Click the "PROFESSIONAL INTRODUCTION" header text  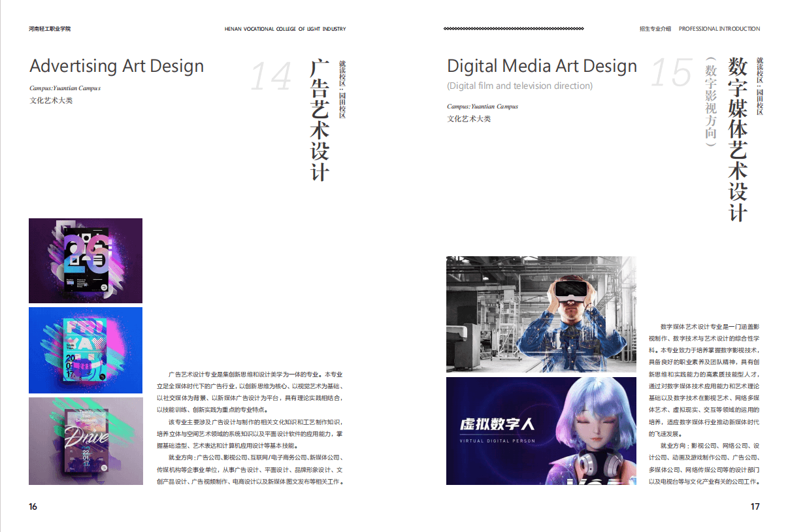tap(719, 29)
